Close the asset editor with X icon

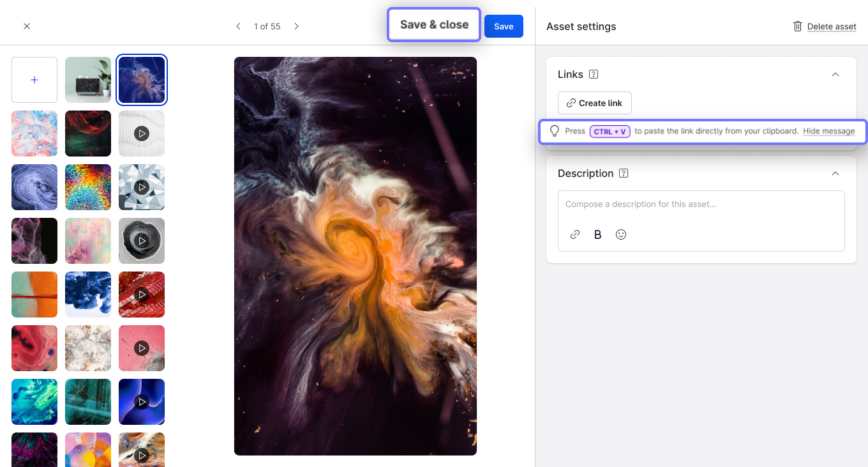coord(27,26)
